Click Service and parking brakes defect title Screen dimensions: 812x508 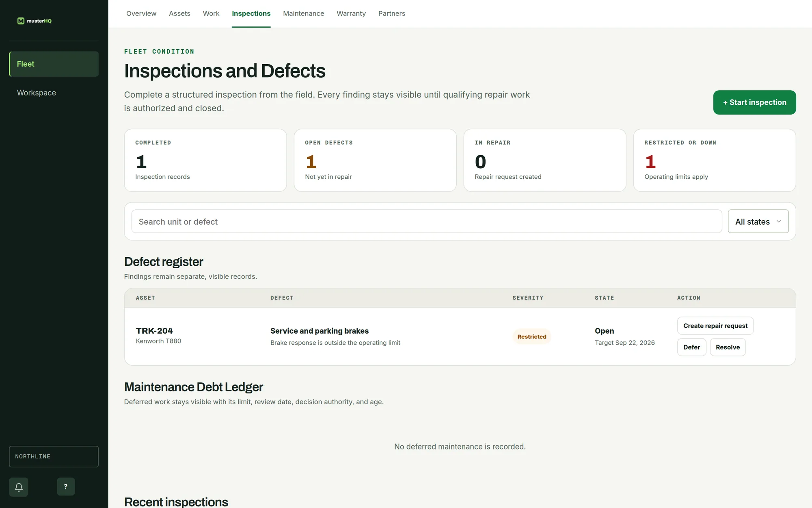point(320,331)
